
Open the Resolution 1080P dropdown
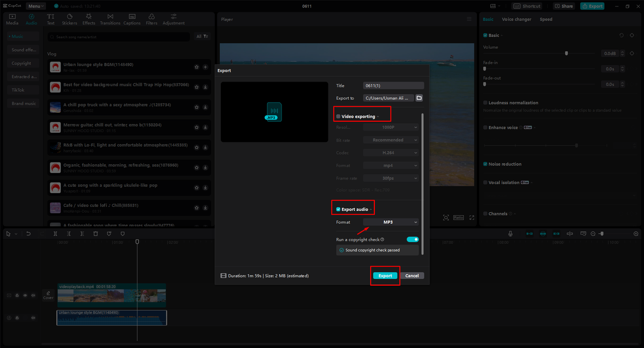[x=391, y=127]
